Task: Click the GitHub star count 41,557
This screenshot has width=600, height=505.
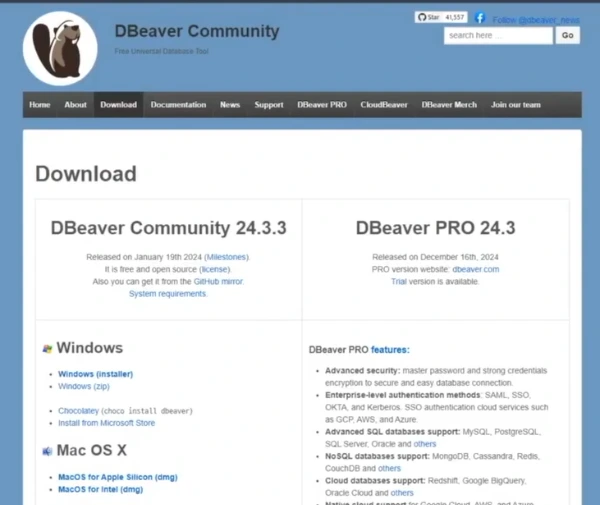Action: 455,17
